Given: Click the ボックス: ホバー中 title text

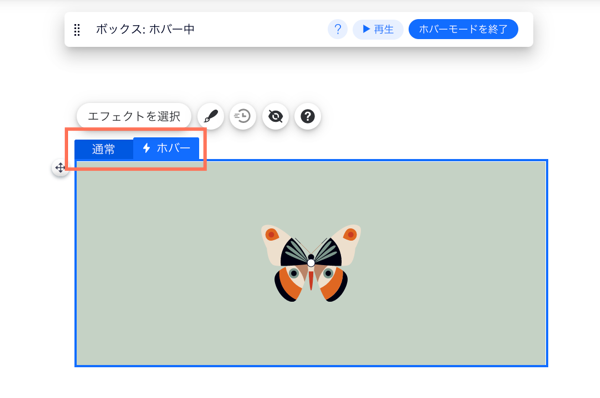Looking at the screenshot, I should coord(145,29).
